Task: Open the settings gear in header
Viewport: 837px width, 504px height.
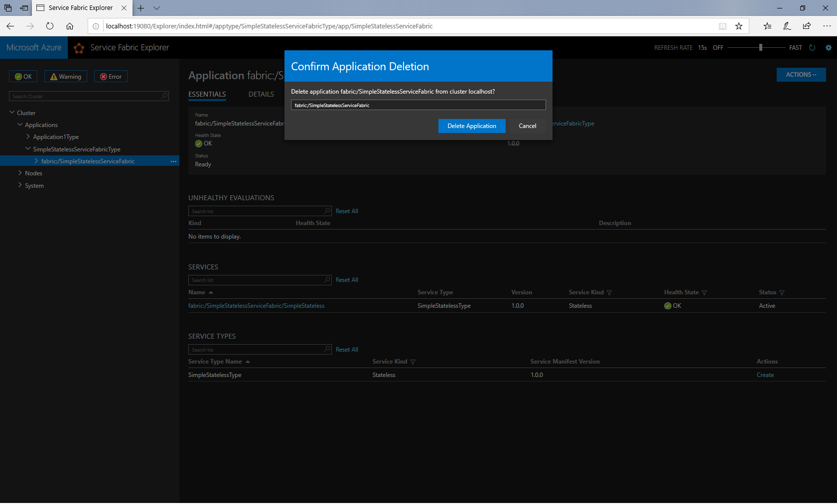Action: 829,48
